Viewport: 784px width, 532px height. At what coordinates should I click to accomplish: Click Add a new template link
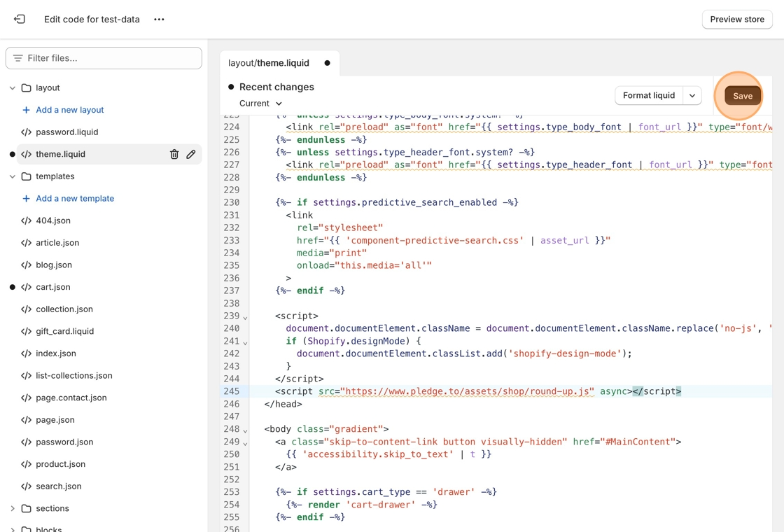coord(75,198)
